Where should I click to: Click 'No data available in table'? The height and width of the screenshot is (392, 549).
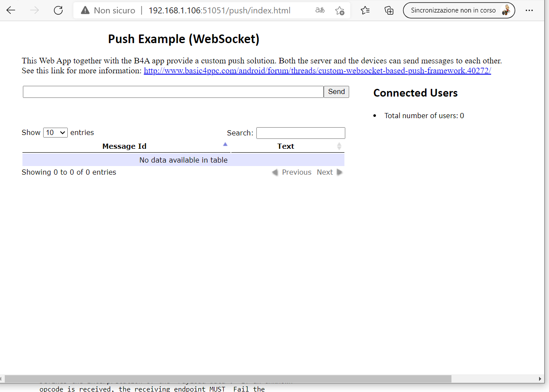tap(183, 160)
